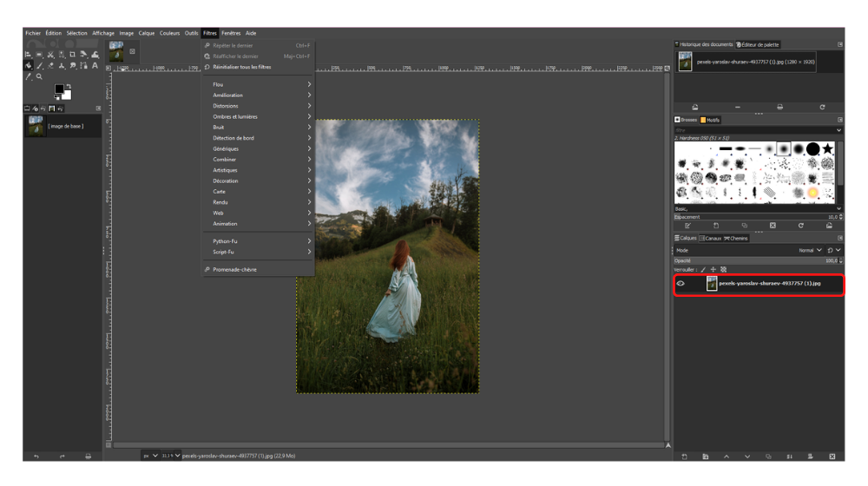Toggle zoom image when window resizes
The height and width of the screenshot is (486, 868).
coord(667,68)
